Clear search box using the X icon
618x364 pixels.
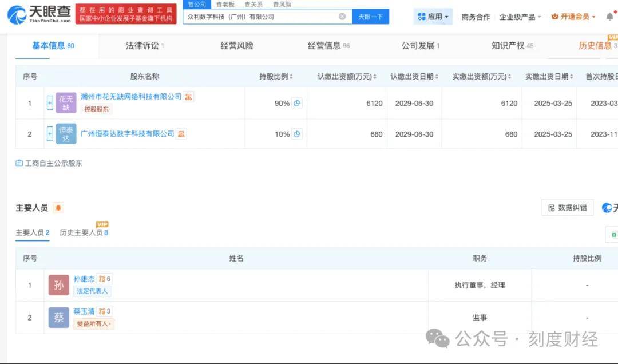(343, 16)
